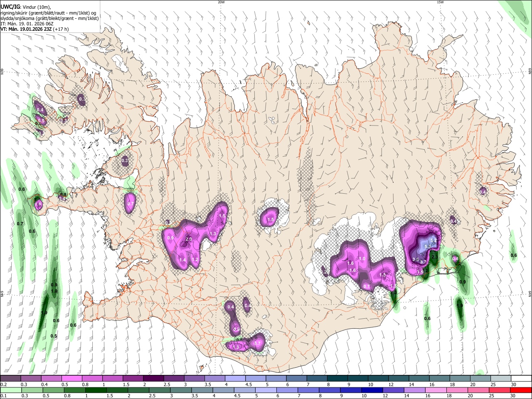Click deep blue swatch labeled 10 in bottom legend
Image resolution: width=532 pixels, height=399 pixels.
[372, 390]
